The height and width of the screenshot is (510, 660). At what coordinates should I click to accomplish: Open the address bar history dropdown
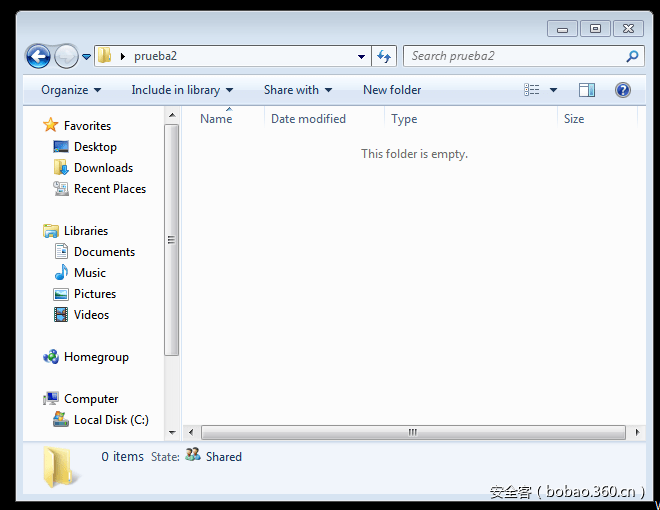pos(361,56)
